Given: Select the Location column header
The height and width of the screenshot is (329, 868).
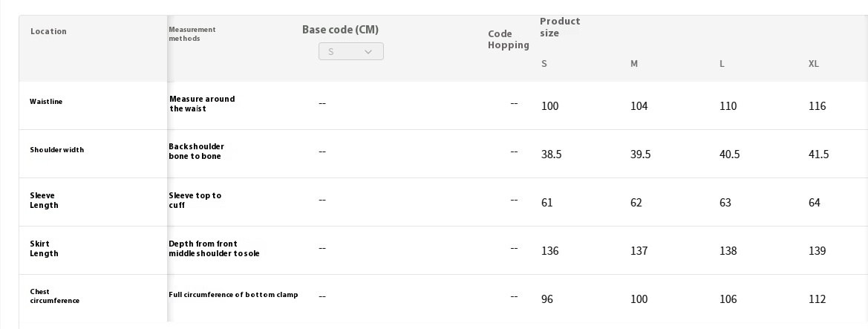Looking at the screenshot, I should 48,32.
